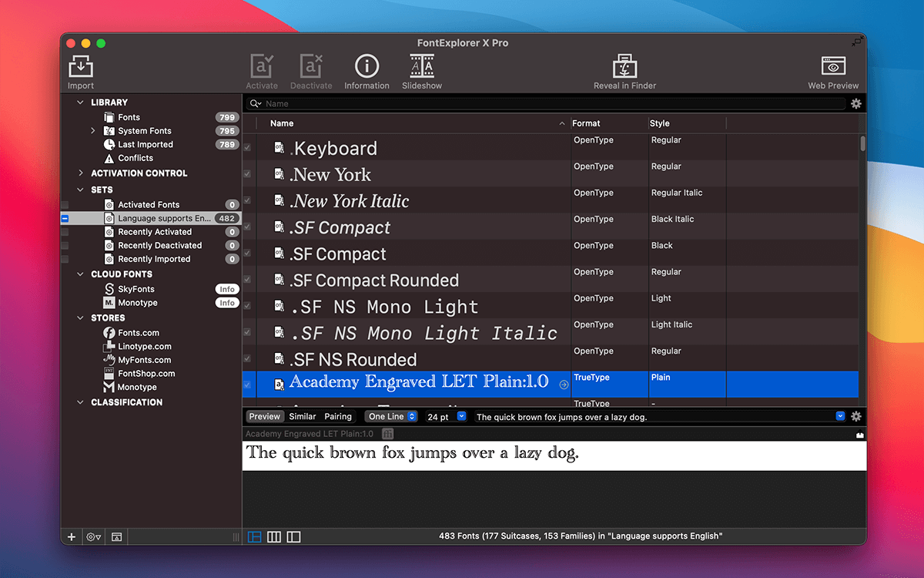This screenshot has width=924, height=578.
Task: Expand the System Fonts tree item
Action: (93, 131)
